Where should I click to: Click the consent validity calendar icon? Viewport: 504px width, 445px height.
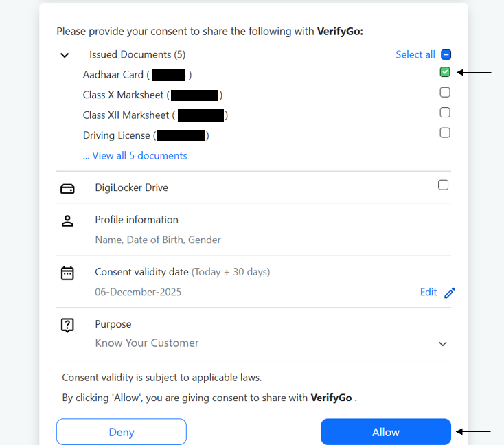67,273
